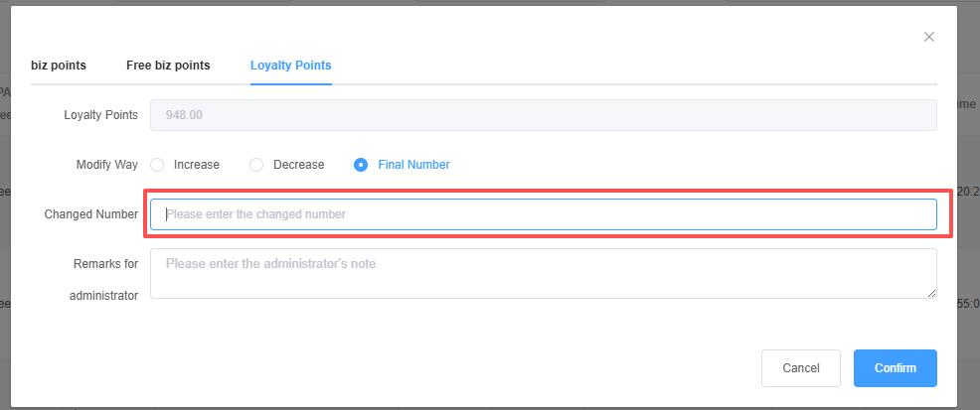Viewport: 980px width, 410px height.
Task: Click the 'Modify Way' field label
Action: click(107, 165)
